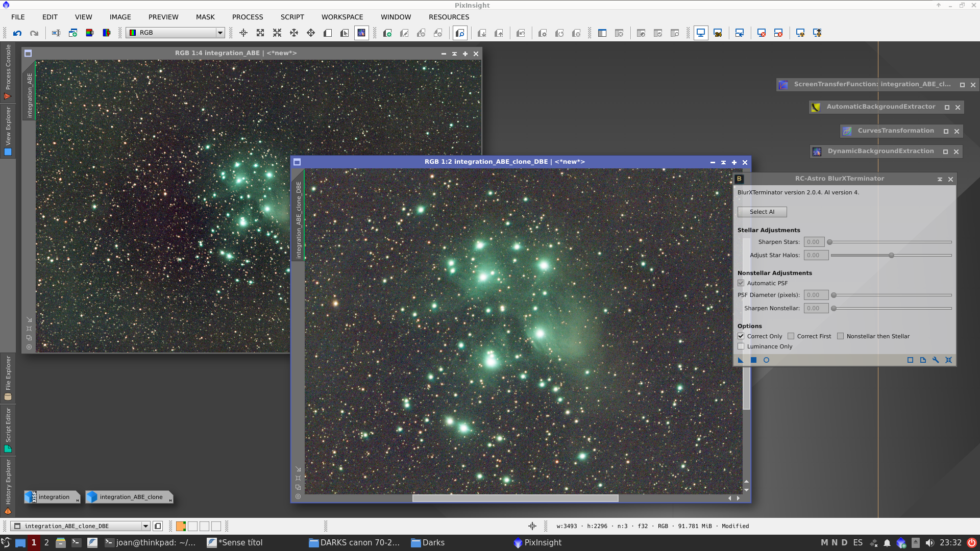Click AutomaticBackgroundExtractor process icon

click(x=816, y=107)
